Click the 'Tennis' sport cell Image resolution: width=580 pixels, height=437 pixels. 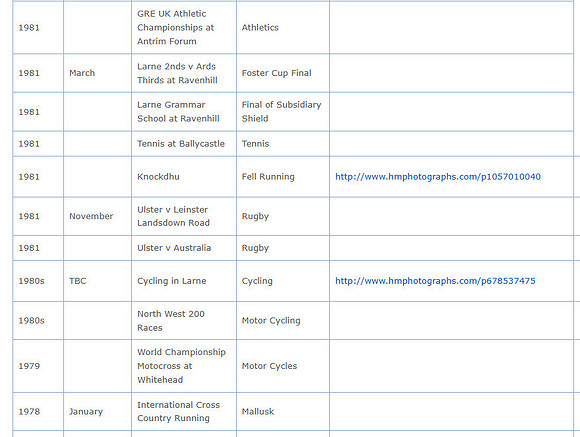coord(283,144)
